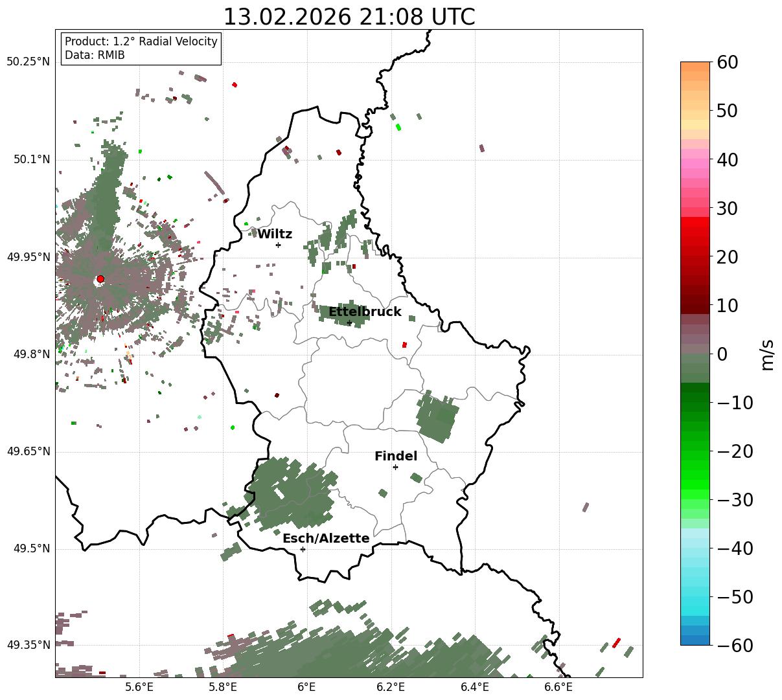Image resolution: width=782 pixels, height=700 pixels.
Task: Click the colorbar value 0
Action: (x=722, y=354)
